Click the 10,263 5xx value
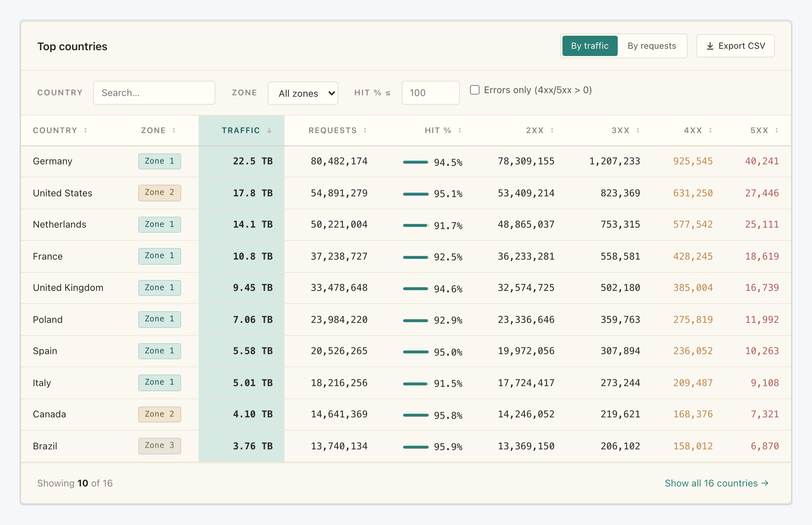The height and width of the screenshot is (525, 812). click(762, 351)
